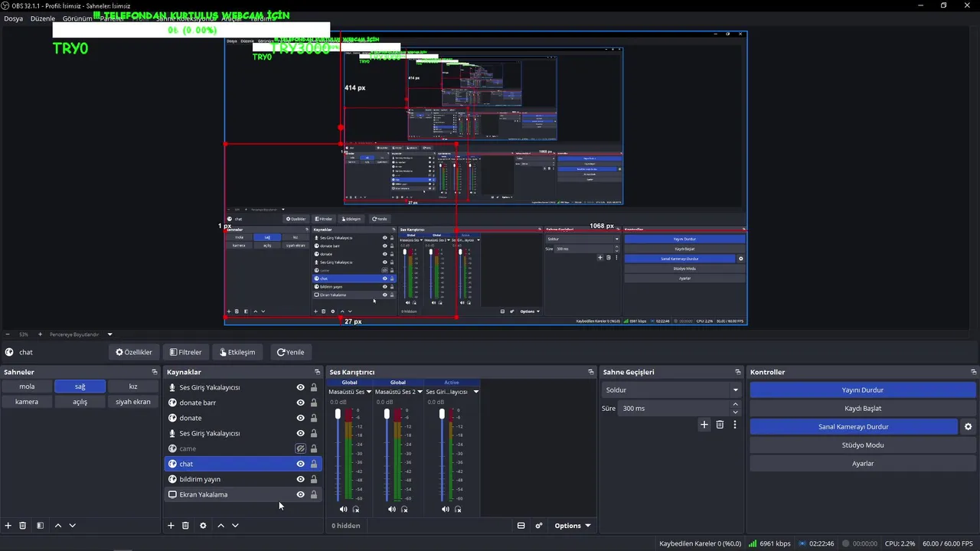Switch to the kamera scene
The image size is (980, 551).
(x=27, y=402)
